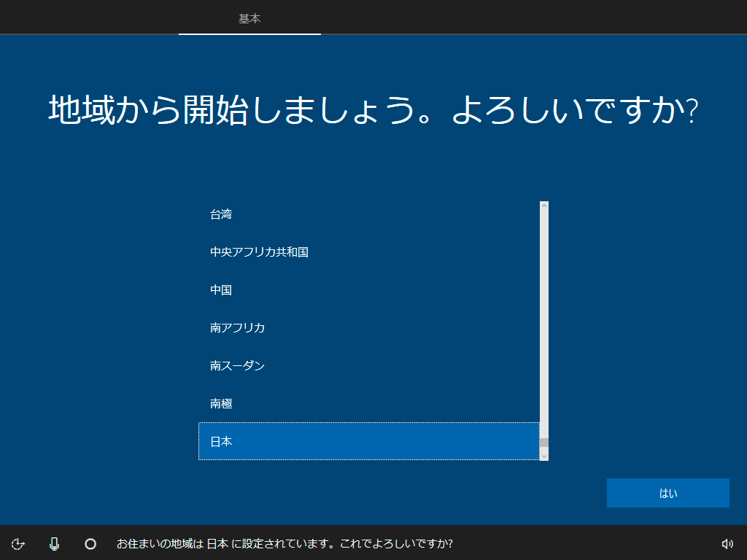The image size is (747, 560).
Task: Click the 地域から開始しましょう heading
Action: pyautogui.click(x=373, y=111)
